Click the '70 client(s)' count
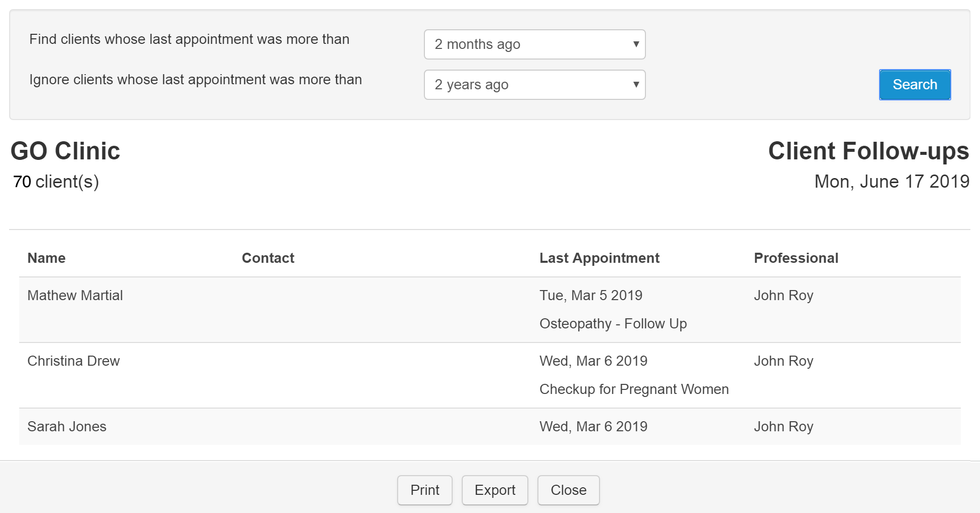 [56, 182]
